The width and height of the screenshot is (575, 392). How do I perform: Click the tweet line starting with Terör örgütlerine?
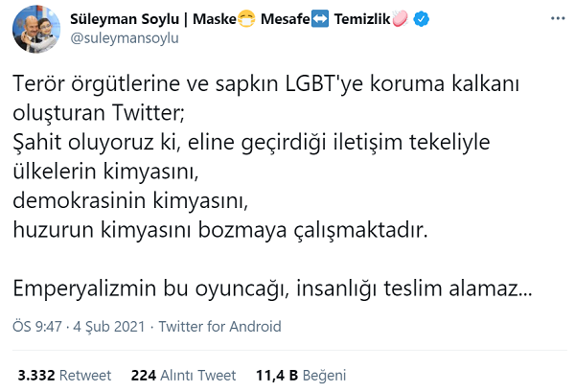tap(265, 84)
